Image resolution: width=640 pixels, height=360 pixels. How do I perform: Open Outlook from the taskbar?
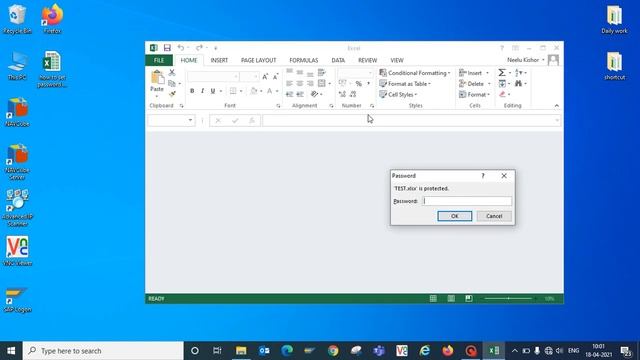coord(264,351)
